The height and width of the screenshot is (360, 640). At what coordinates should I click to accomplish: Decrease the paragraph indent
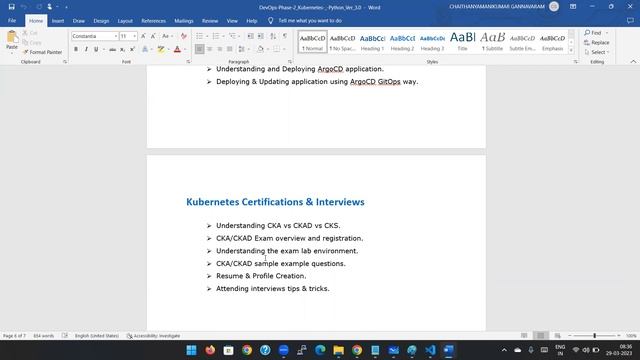point(251,36)
